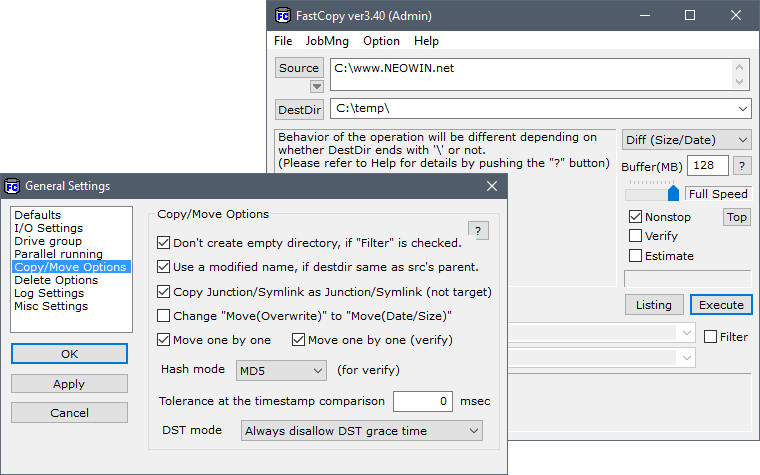Click the Top button
Screen dimensions: 760x475
coord(737,217)
